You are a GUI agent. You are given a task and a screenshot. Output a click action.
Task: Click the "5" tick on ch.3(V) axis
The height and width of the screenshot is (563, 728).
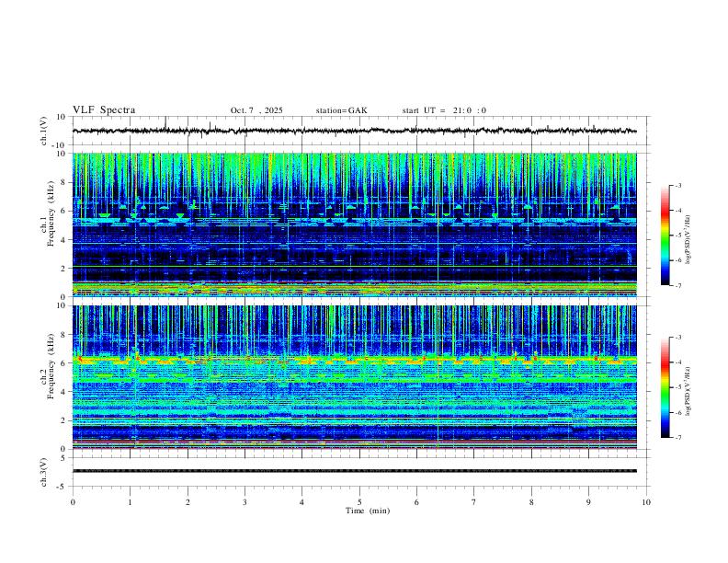pyautogui.click(x=63, y=458)
